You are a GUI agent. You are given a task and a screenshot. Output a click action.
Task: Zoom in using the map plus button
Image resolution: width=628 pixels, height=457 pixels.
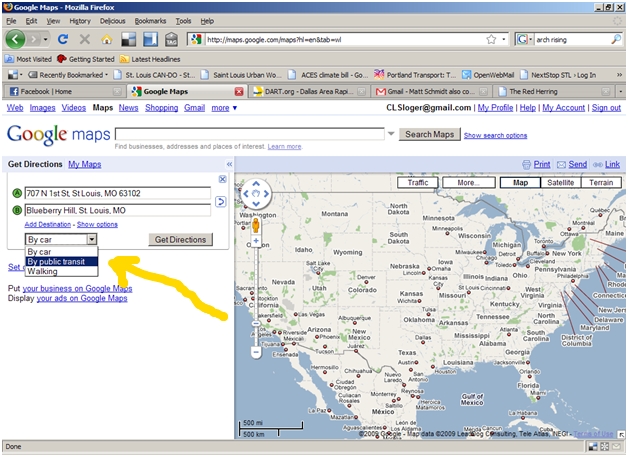(x=255, y=243)
